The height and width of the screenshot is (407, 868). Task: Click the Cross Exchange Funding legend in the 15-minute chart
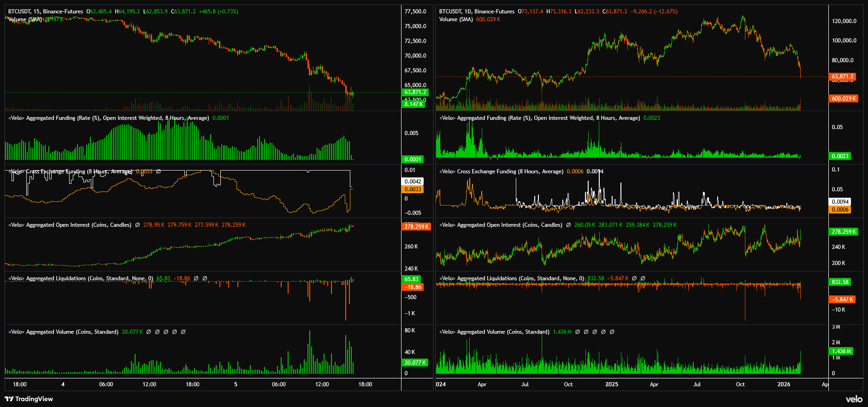pos(71,171)
